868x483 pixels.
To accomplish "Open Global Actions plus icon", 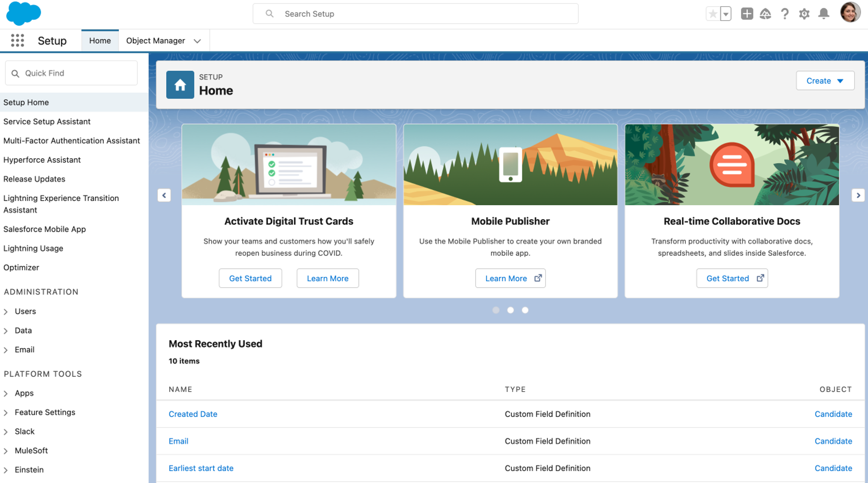I will click(746, 14).
